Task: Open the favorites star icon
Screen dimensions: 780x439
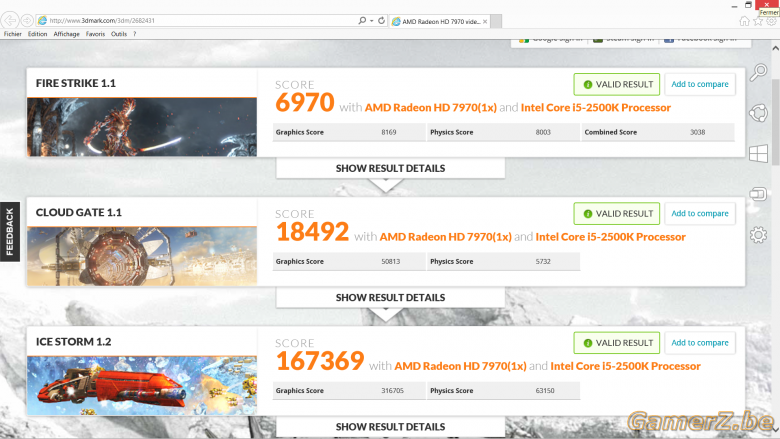Action: click(x=758, y=21)
